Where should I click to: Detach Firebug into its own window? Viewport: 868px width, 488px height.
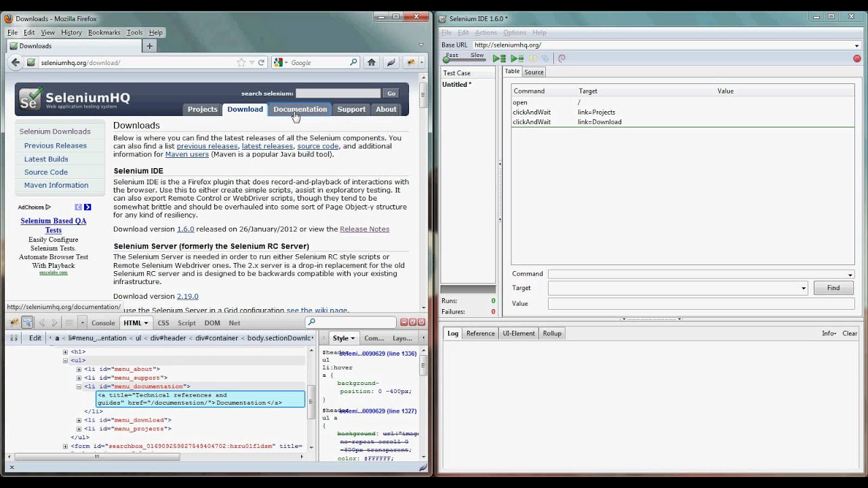[413, 323]
